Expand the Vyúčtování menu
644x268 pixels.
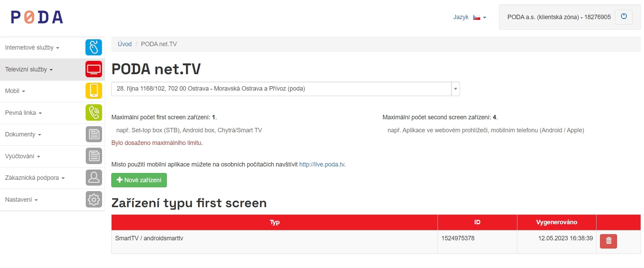[x=23, y=156]
